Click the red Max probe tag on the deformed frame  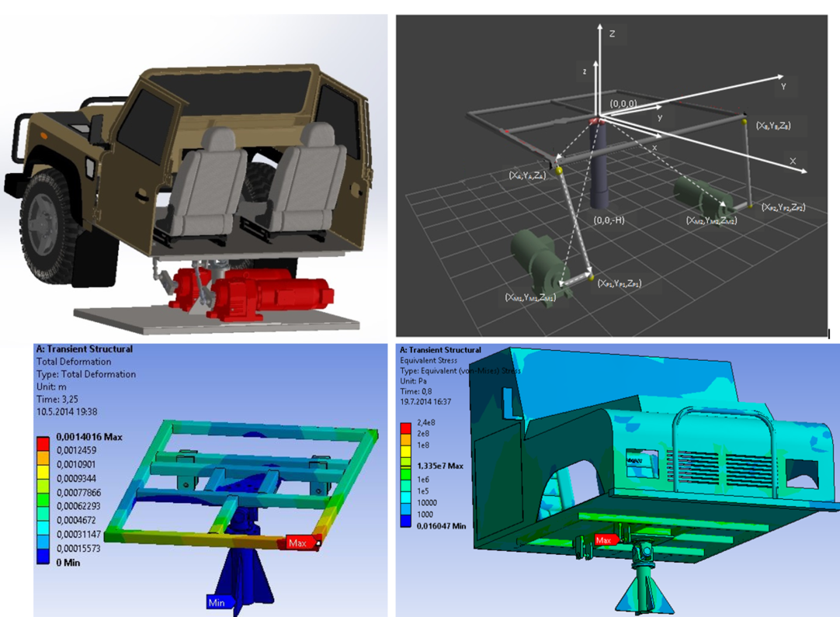pos(300,542)
